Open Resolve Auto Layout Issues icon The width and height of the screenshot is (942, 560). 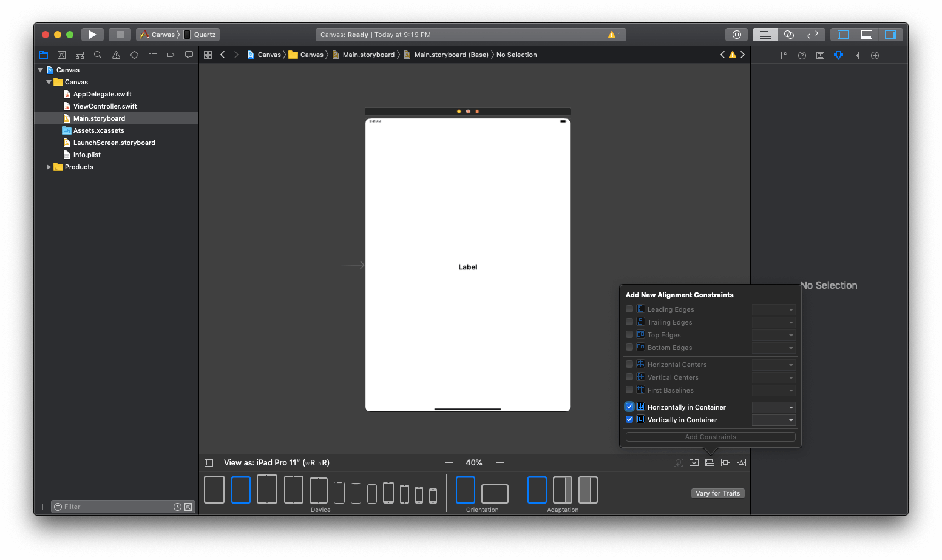pos(741,463)
